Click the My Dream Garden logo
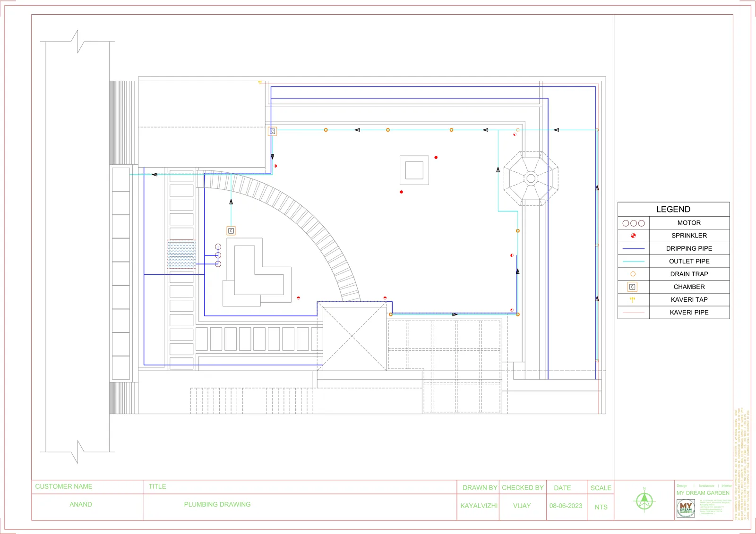Viewport: 756px width, 534px height. 686,509
